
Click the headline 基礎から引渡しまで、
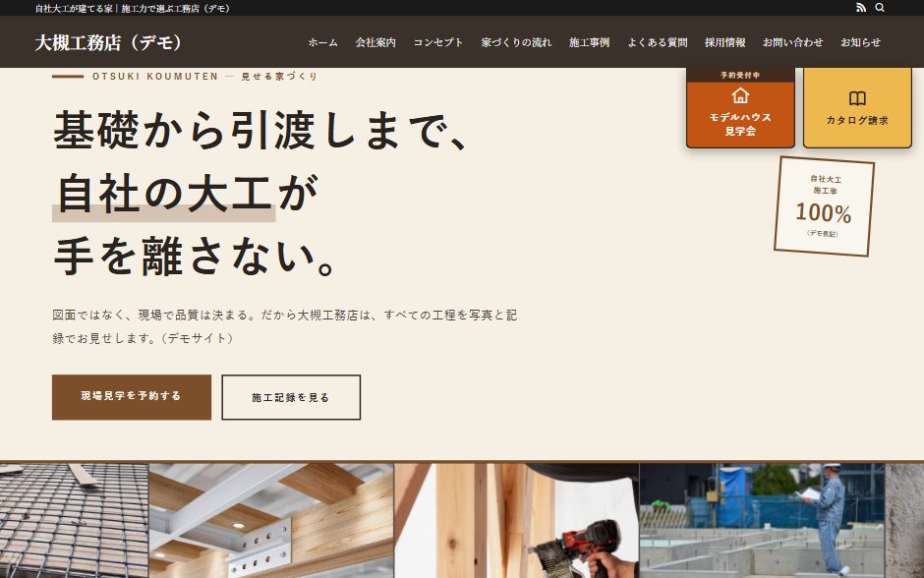click(x=261, y=130)
